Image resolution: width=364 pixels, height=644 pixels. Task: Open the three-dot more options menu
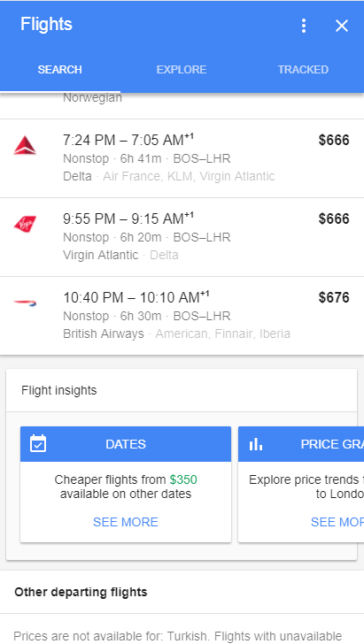(304, 26)
